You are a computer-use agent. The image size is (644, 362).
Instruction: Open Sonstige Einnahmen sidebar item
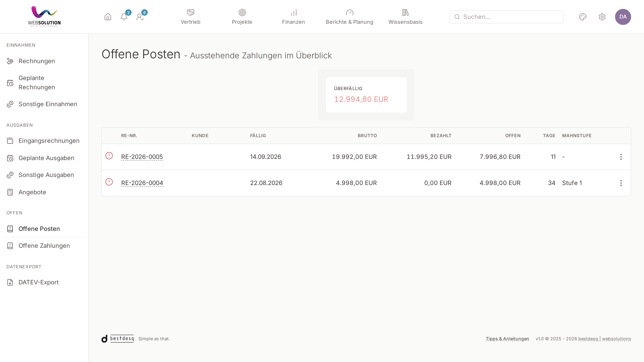[x=44, y=104]
